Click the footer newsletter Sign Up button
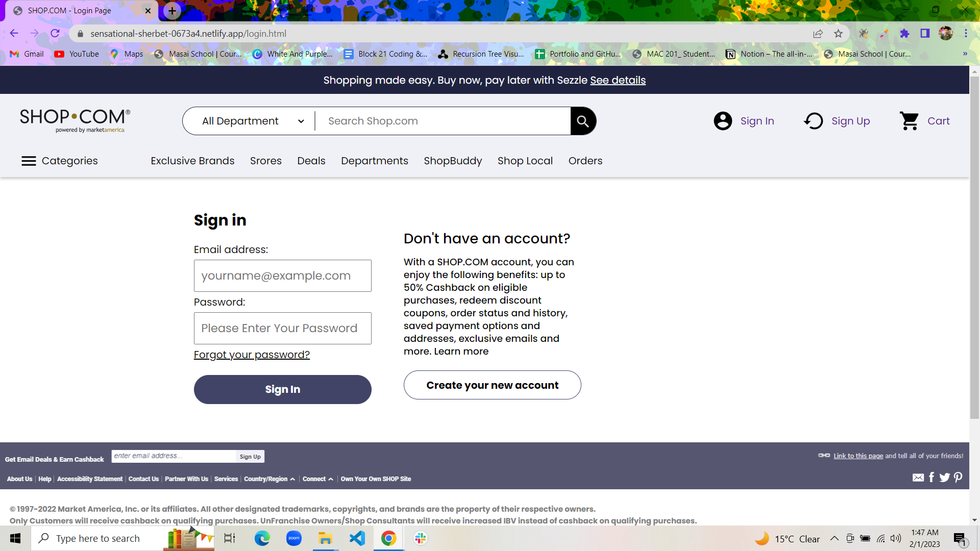The height and width of the screenshot is (551, 980). point(250,457)
